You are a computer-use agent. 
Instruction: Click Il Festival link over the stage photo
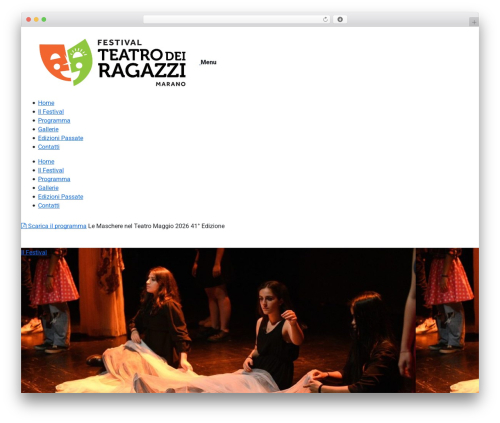pos(34,253)
